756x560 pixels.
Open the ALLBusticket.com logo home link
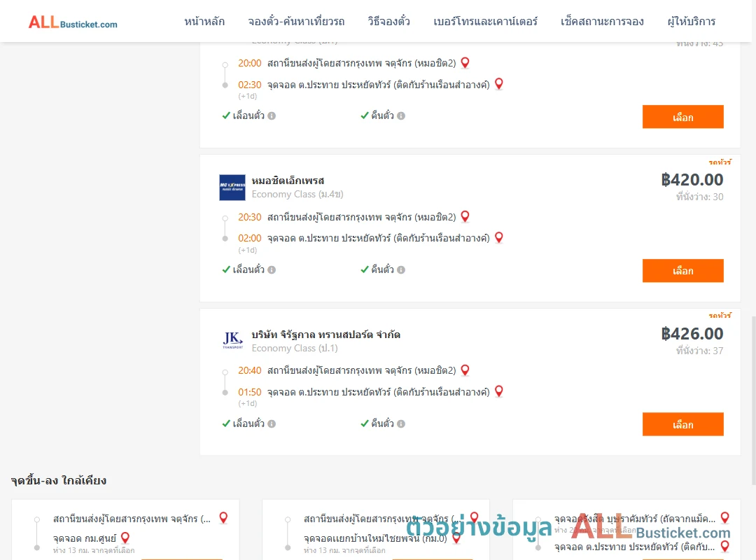[x=73, y=22]
